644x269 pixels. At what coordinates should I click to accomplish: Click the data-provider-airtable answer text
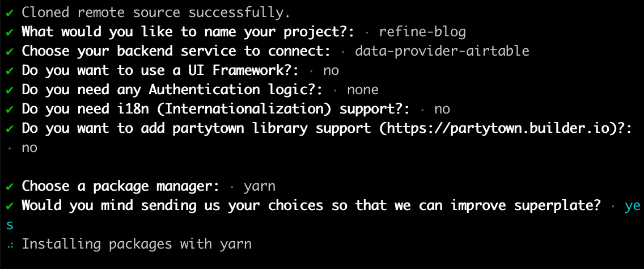click(x=442, y=52)
